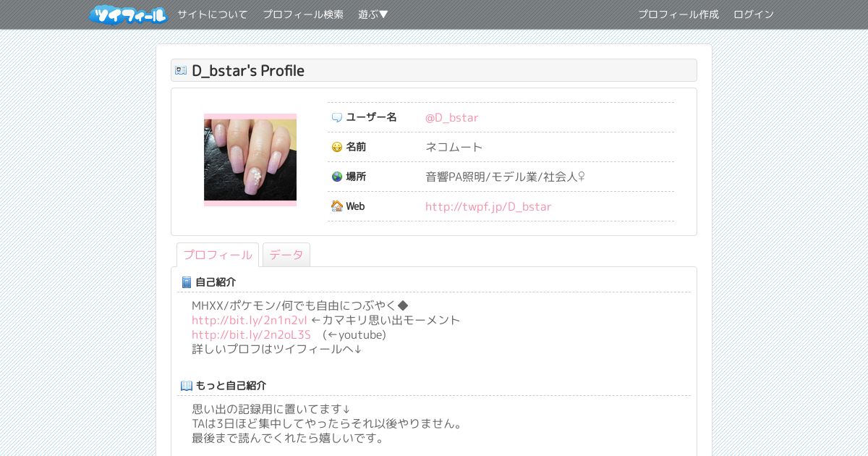
Task: Click the ユーザー名 field label
Action: [x=372, y=117]
